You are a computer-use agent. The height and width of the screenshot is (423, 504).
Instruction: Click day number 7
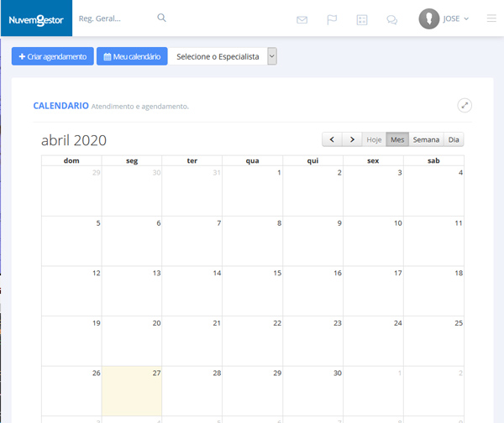(x=219, y=223)
